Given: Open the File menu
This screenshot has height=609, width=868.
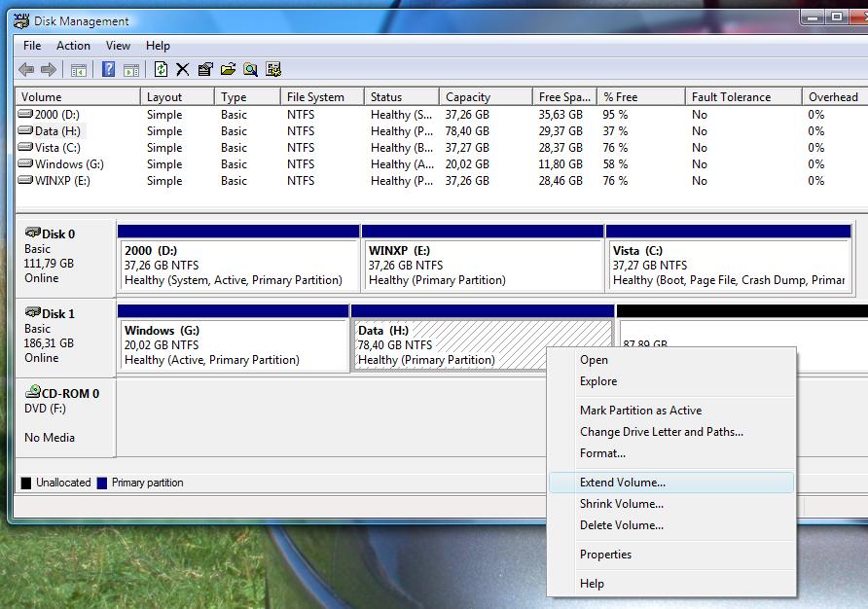Looking at the screenshot, I should tap(32, 46).
